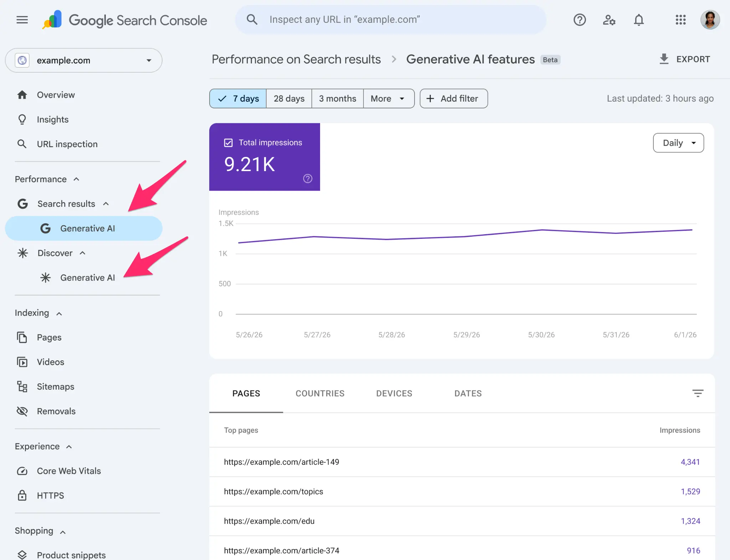Open the Help question mark icon
Screen dimensions: 730x560
point(580,20)
